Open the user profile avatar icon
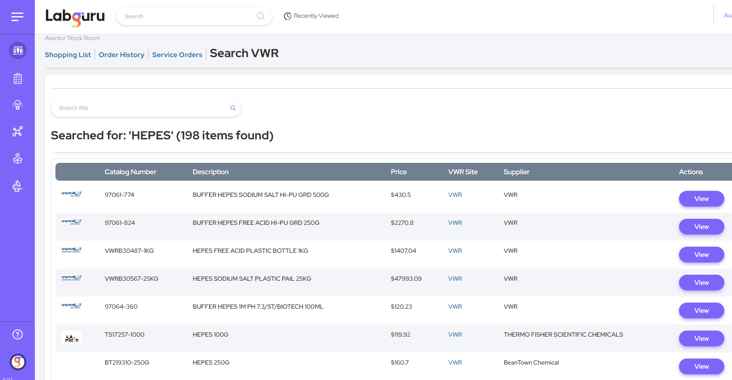The image size is (732, 380). 18,362
